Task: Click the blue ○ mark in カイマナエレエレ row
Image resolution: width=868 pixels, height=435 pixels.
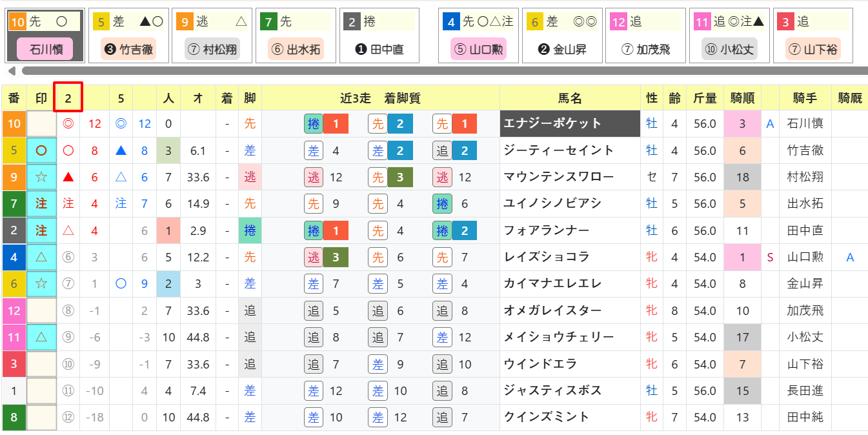Action: coord(121,284)
